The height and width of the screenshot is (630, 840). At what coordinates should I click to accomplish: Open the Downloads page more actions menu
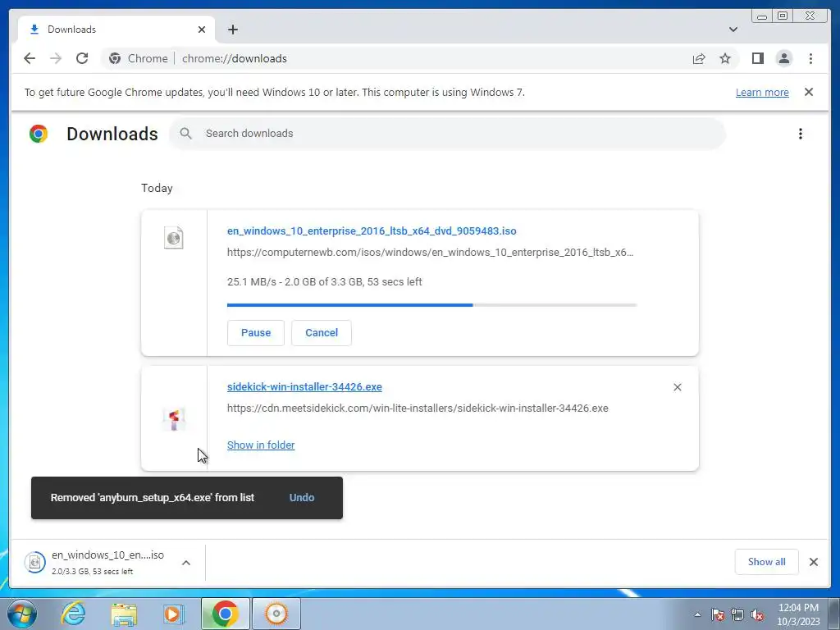coord(801,134)
